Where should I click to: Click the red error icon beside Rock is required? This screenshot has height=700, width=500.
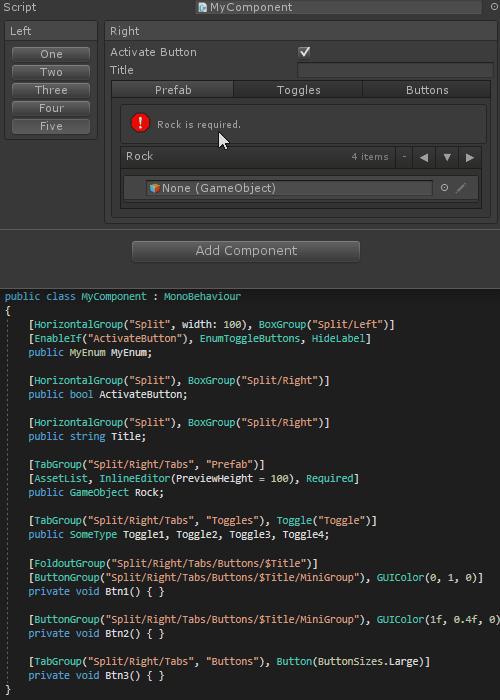140,123
